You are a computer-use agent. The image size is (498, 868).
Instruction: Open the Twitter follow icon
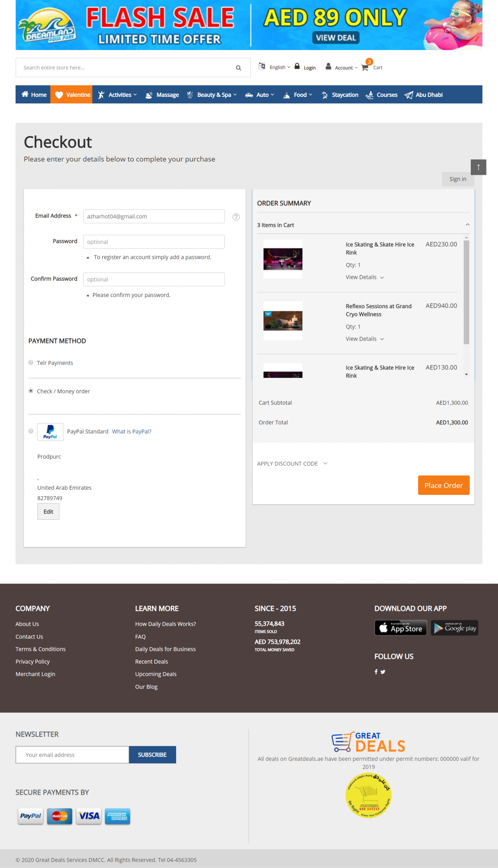tap(383, 671)
